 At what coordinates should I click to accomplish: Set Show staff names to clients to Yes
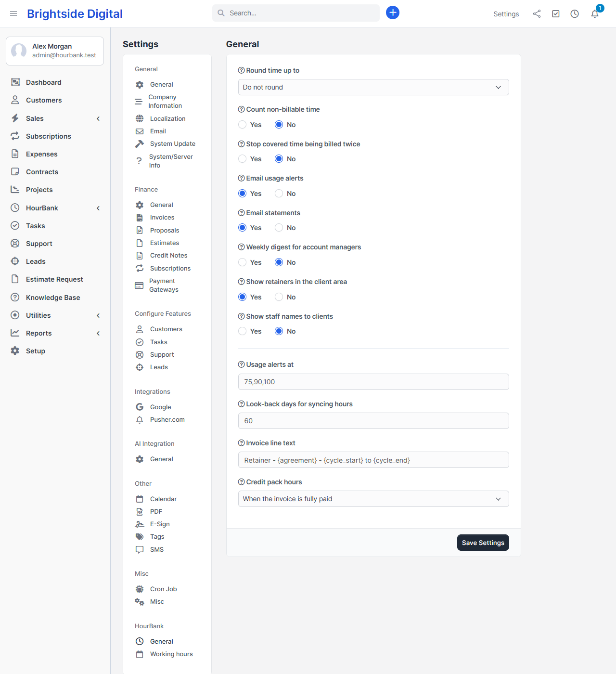[x=243, y=331]
